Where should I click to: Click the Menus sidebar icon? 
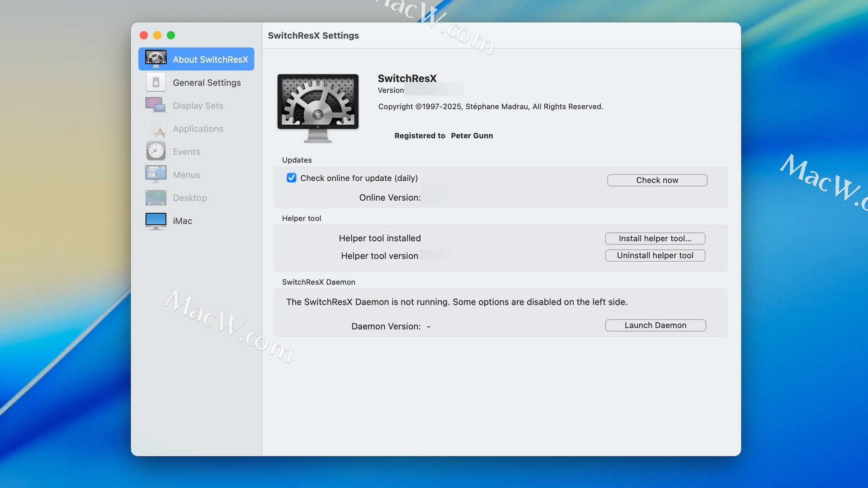[156, 174]
